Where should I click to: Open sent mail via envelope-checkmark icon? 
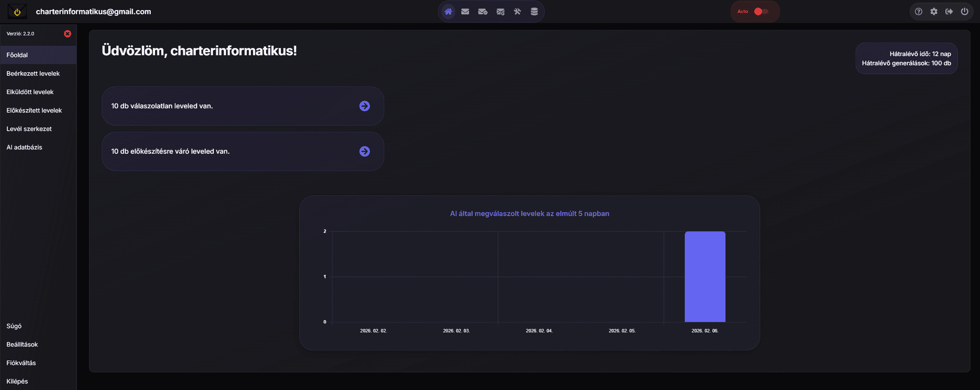[482, 11]
